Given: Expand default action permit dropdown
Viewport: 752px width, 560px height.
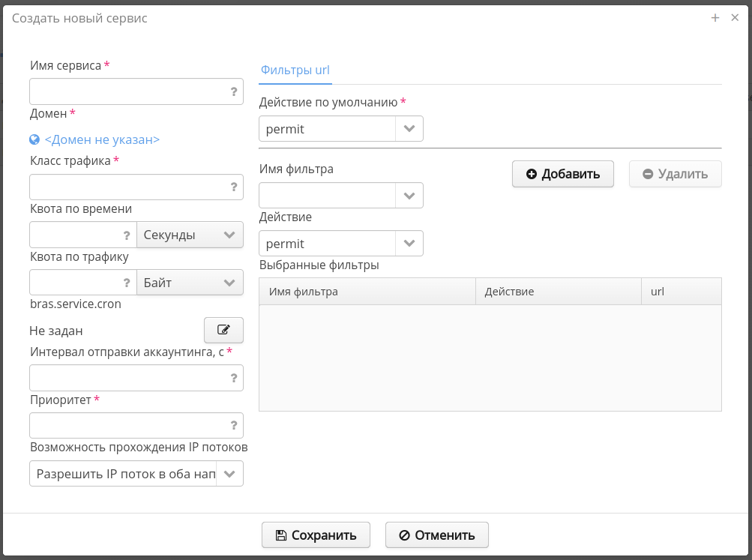Looking at the screenshot, I should point(409,129).
